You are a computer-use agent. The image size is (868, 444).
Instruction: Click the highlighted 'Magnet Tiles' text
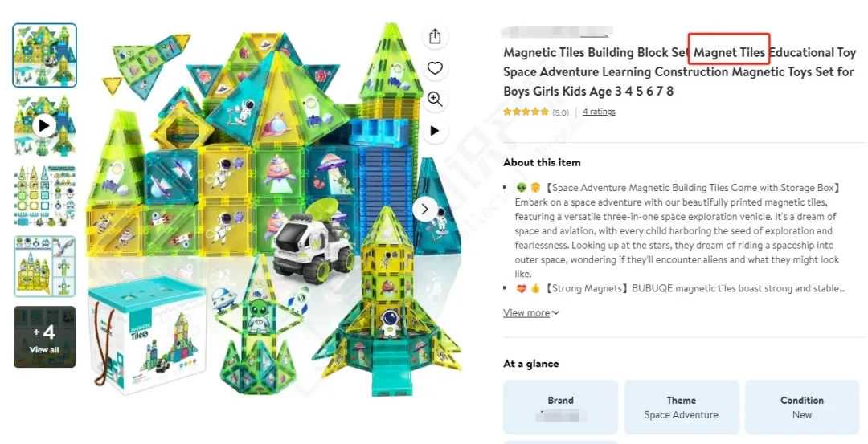click(729, 52)
